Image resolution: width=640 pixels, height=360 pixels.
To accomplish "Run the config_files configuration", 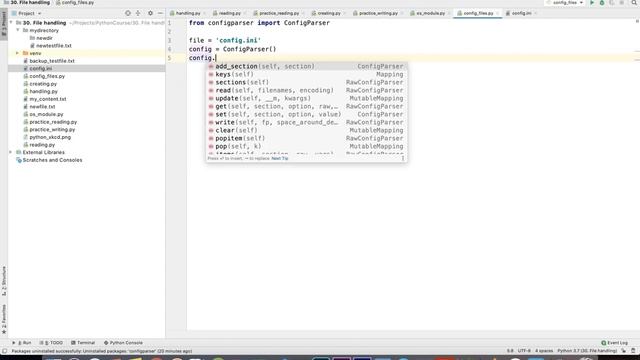I will pyautogui.click(x=592, y=2).
